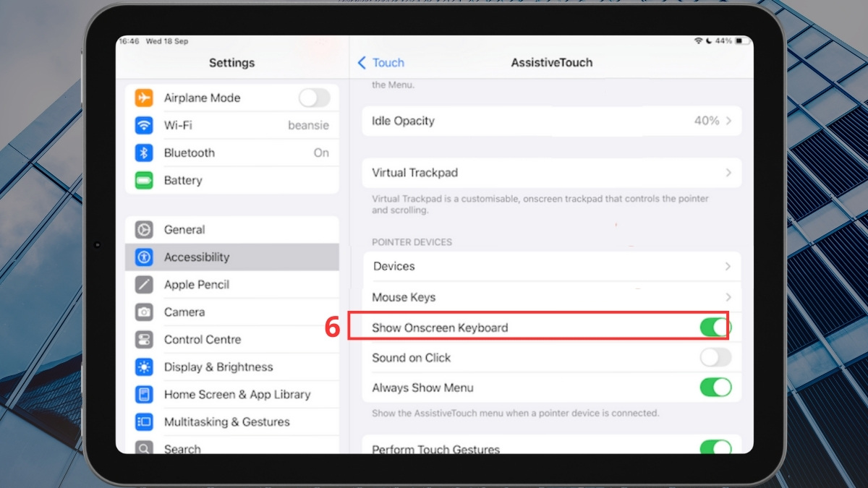Open Virtual Trackpad settings
The width and height of the screenshot is (868, 488).
pos(550,172)
